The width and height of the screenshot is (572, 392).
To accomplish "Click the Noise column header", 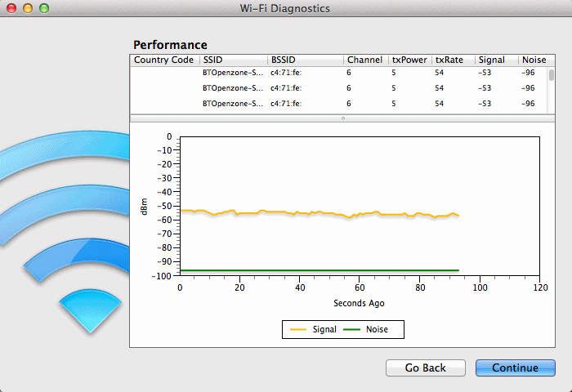I will point(536,60).
